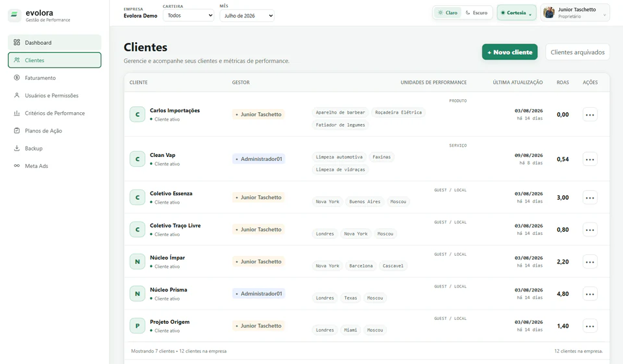Click the Barcelona tag
This screenshot has height=364, width=623.
(x=361, y=266)
